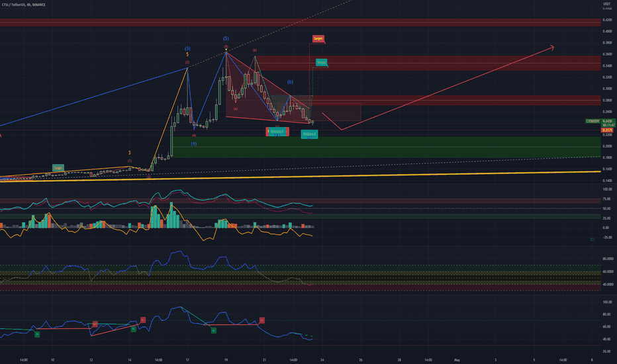Image resolution: width=617 pixels, height=364 pixels.
Task: Click the green current price countdown label
Action: click(608, 123)
